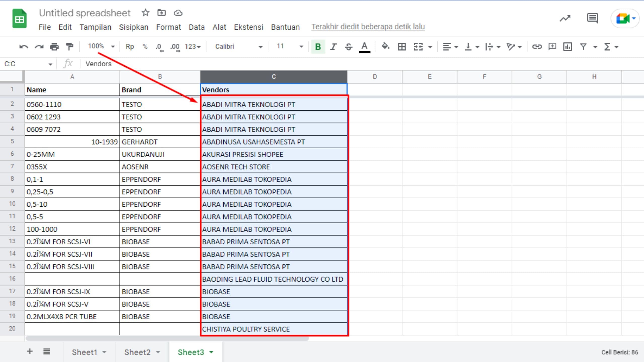Image resolution: width=644 pixels, height=362 pixels.
Task: Open the All sheets list icon
Action: point(47,351)
